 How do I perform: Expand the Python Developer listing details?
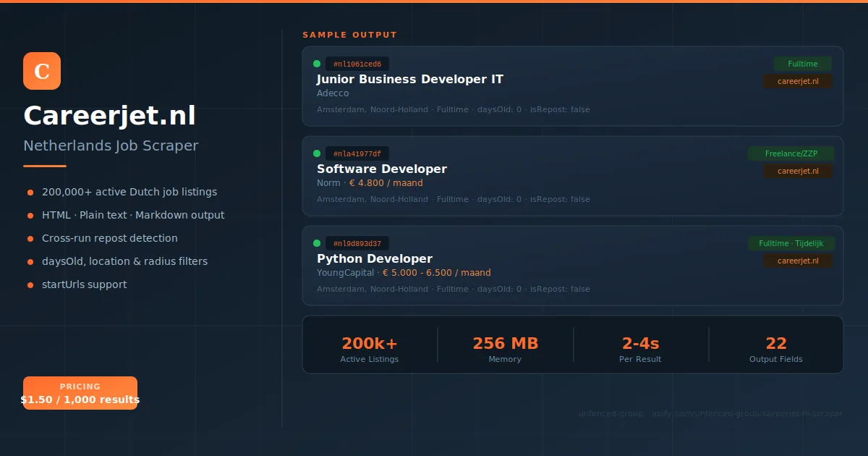point(572,266)
